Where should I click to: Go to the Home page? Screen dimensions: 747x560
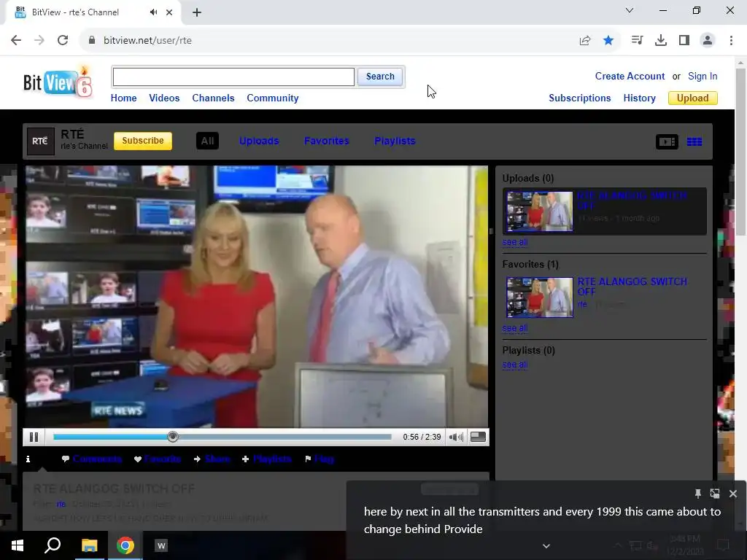[123, 98]
